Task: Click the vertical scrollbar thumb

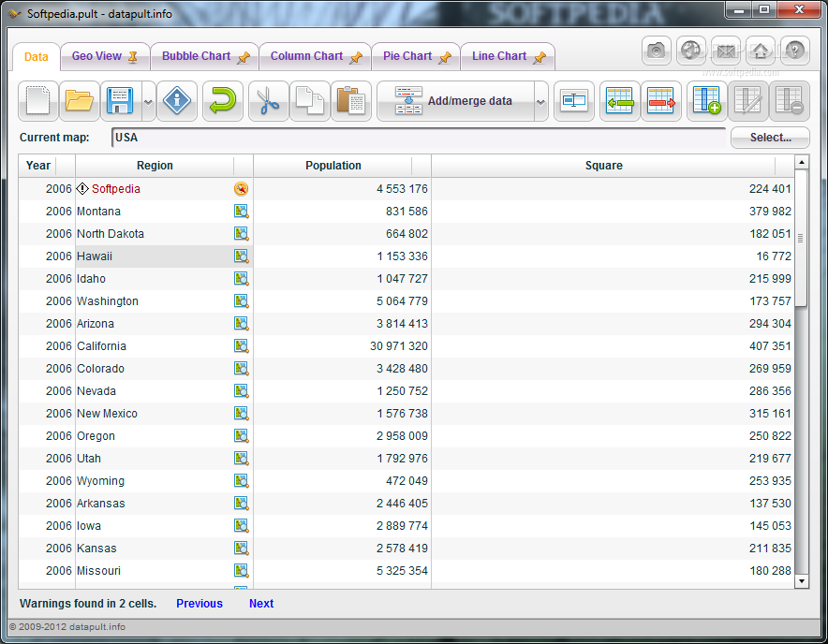Action: pos(801,238)
